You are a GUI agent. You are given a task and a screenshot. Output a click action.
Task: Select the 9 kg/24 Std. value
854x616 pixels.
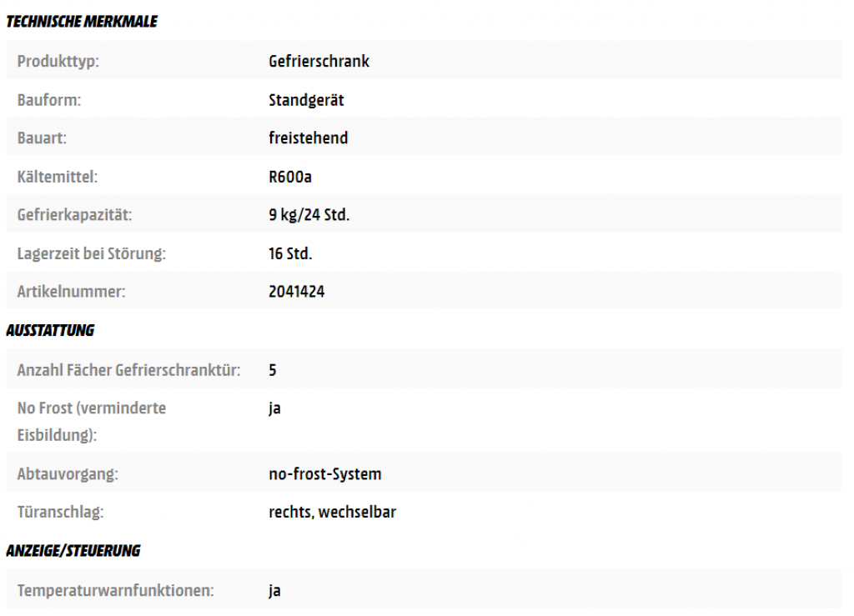click(309, 215)
